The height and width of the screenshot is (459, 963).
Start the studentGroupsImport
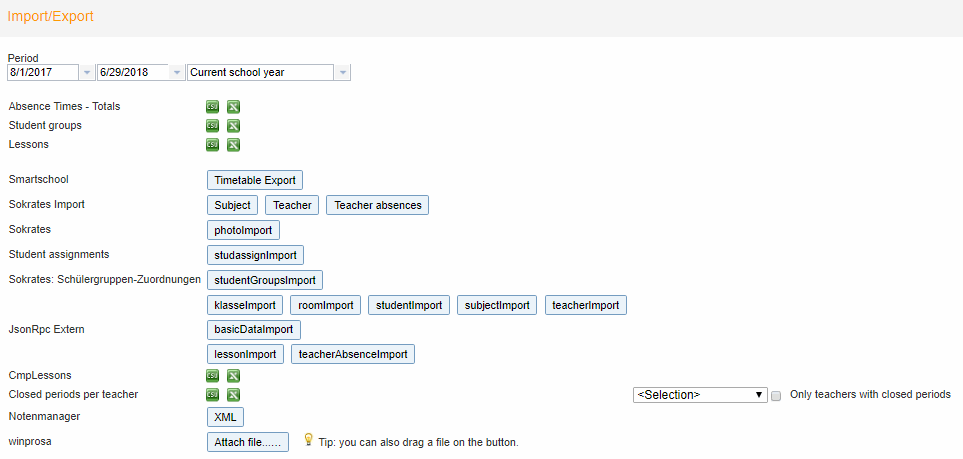pyautogui.click(x=265, y=280)
